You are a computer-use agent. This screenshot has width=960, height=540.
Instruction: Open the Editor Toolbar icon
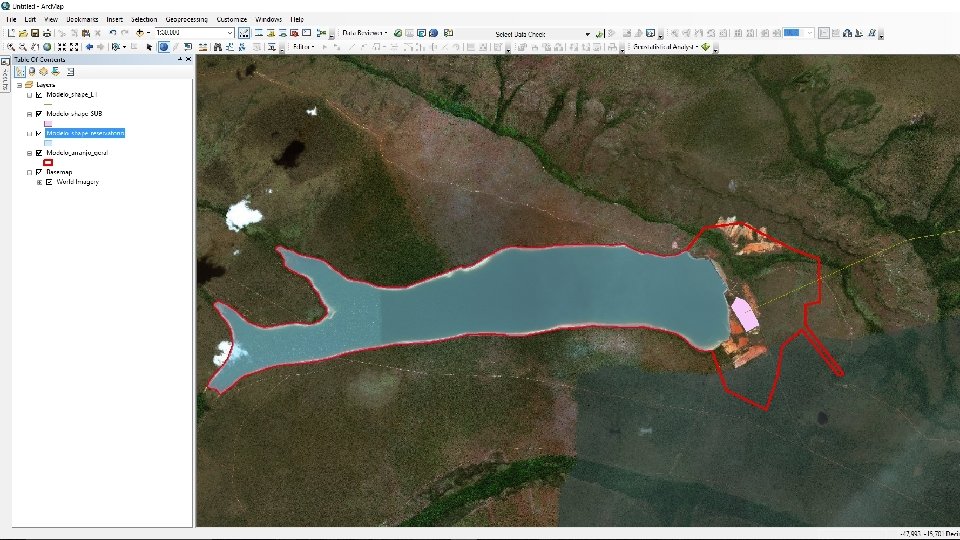[244, 33]
